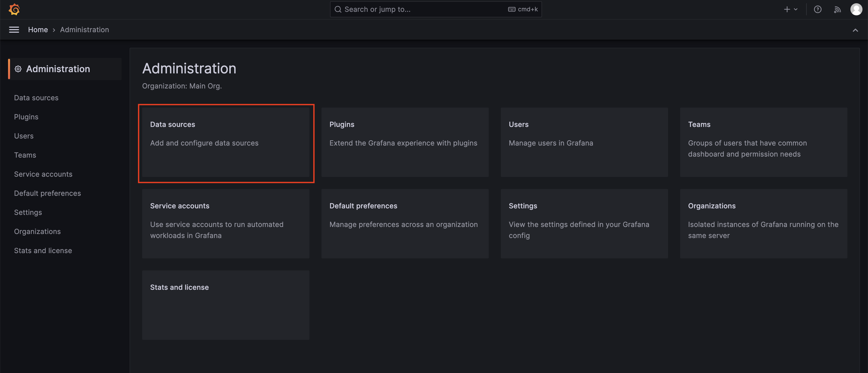The width and height of the screenshot is (868, 373).
Task: Click the user profile avatar
Action: [x=856, y=10]
